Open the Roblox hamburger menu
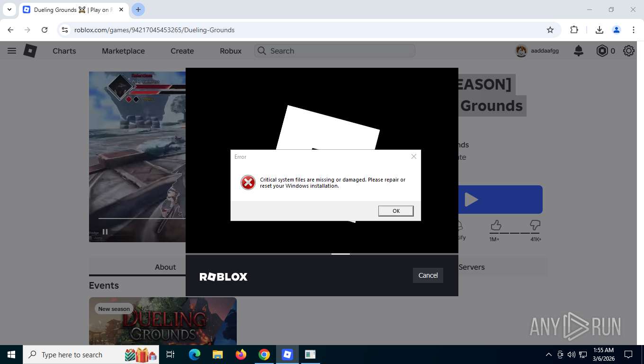The height and width of the screenshot is (364, 644). [12, 51]
